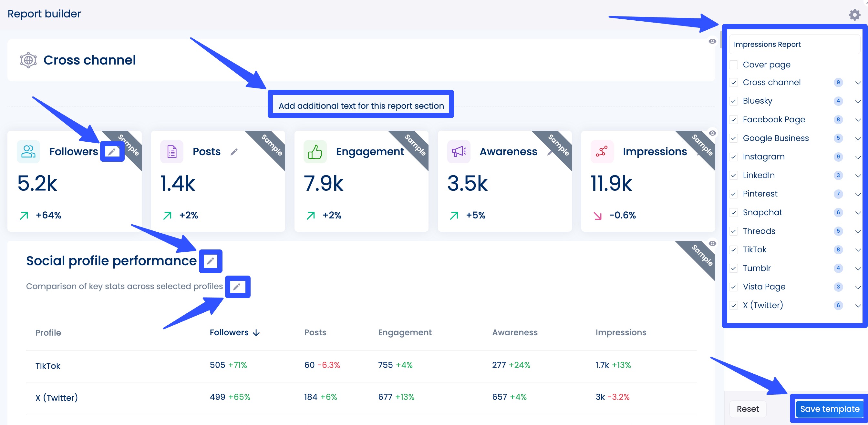868x425 pixels.
Task: Hide the Cross channel section with the eye toggle
Action: point(712,41)
